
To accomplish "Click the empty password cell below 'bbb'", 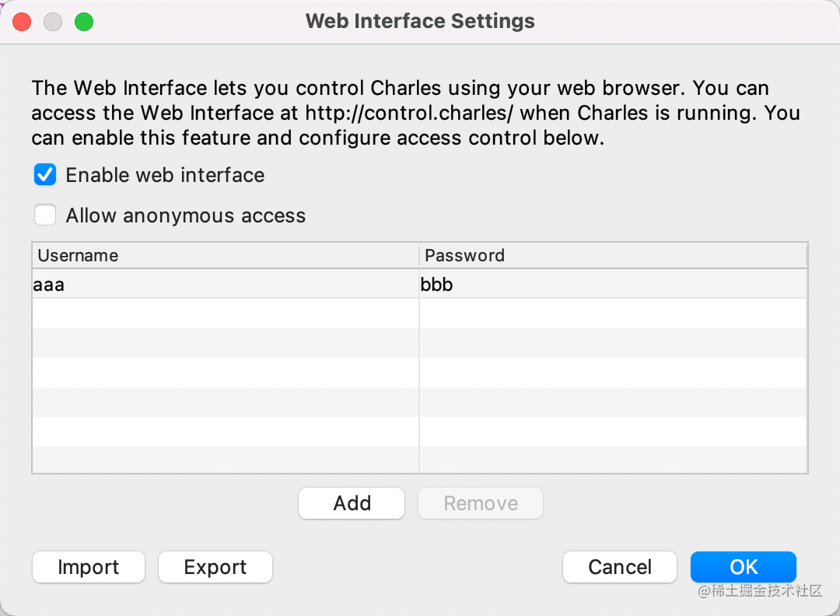I will coord(613,313).
